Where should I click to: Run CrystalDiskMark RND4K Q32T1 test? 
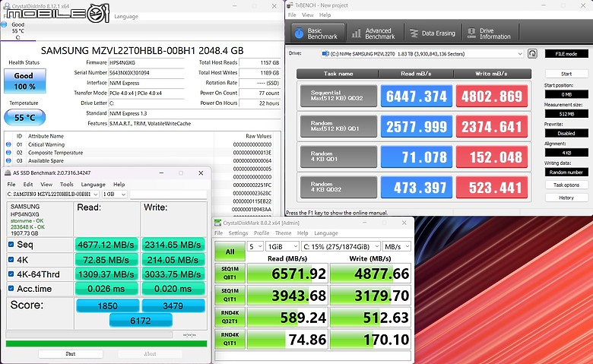click(230, 317)
